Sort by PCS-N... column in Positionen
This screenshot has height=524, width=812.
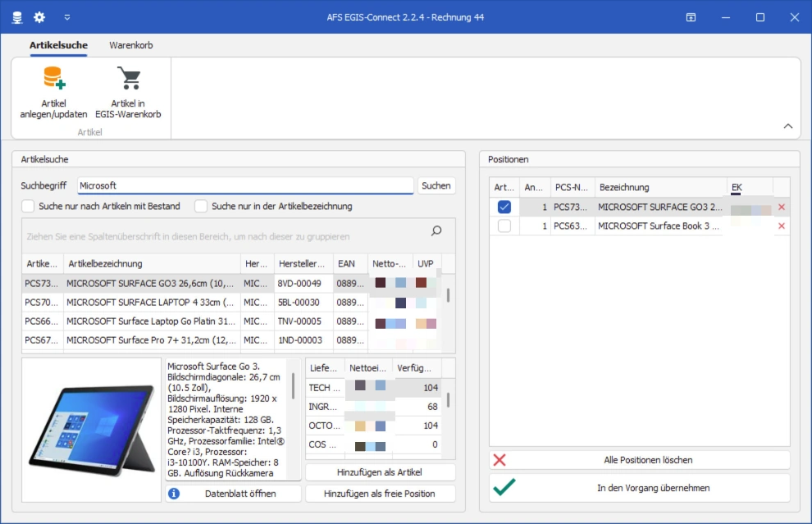[573, 188]
